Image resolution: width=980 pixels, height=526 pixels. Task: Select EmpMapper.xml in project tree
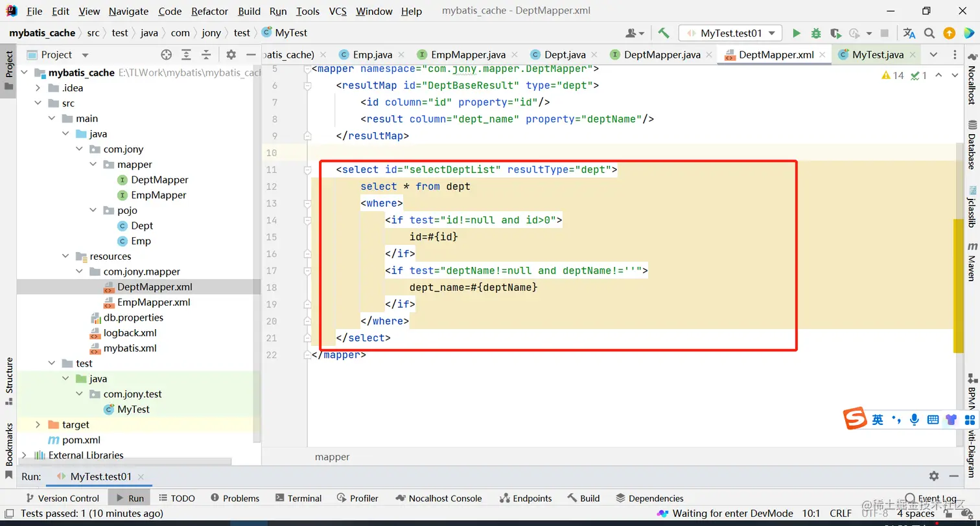[x=154, y=302]
